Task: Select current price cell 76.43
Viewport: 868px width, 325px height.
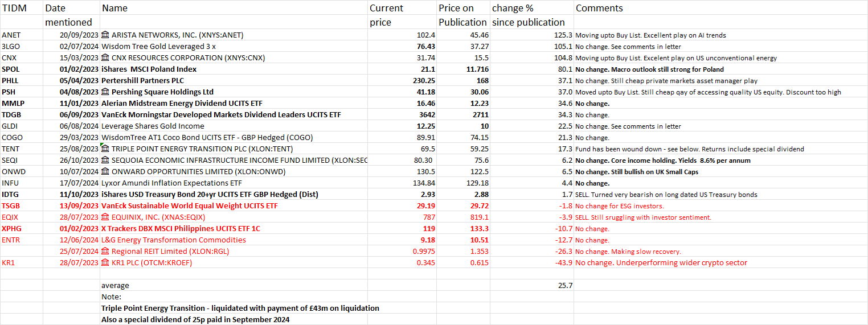Action: point(402,47)
